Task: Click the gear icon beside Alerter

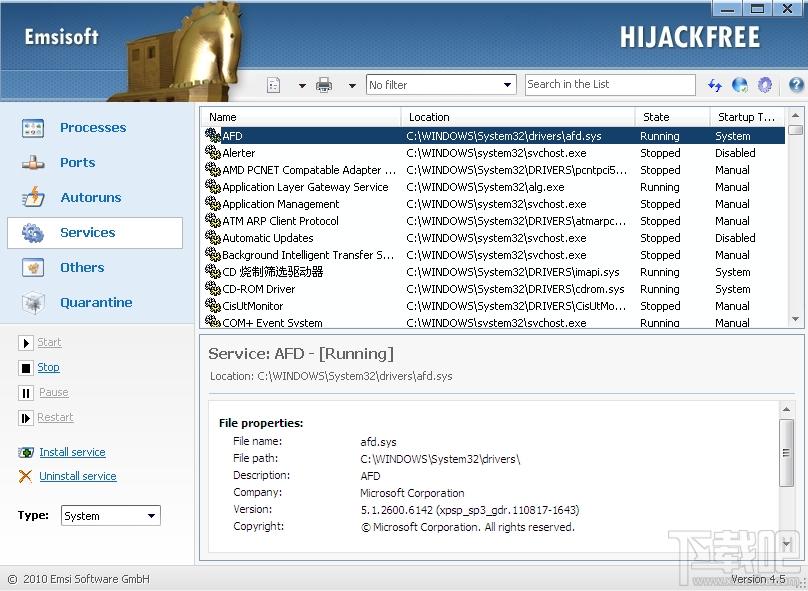Action: tap(213, 153)
